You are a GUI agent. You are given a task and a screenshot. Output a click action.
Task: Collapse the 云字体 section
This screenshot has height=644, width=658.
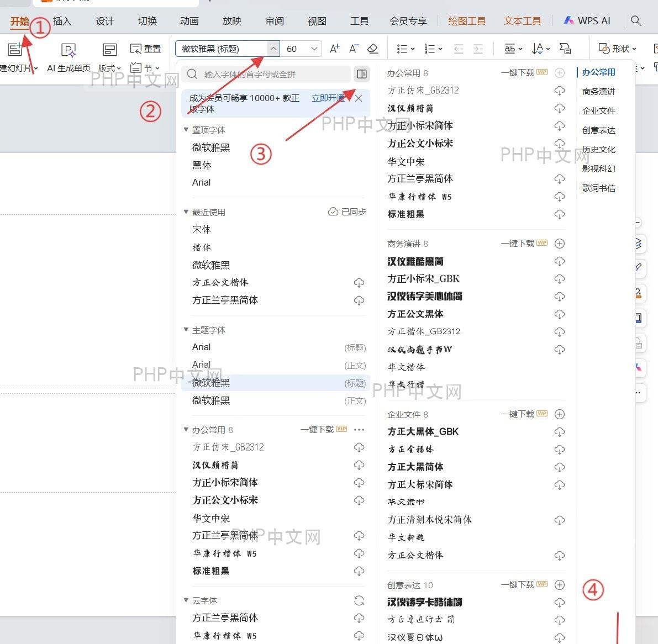pyautogui.click(x=186, y=600)
